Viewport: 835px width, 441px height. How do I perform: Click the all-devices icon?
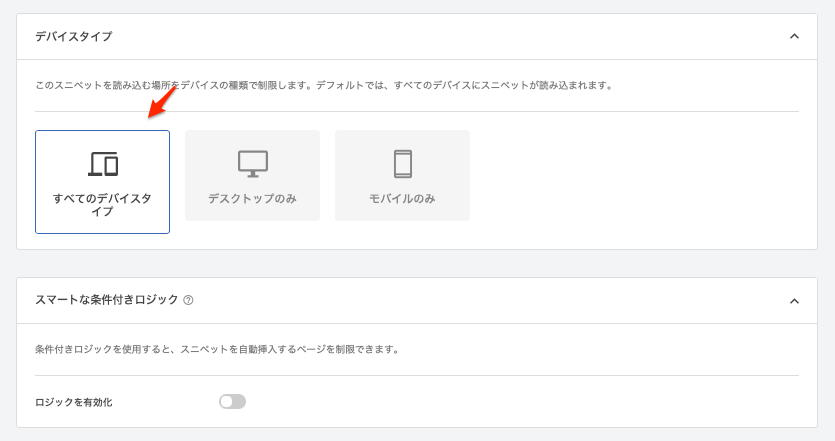point(103,164)
